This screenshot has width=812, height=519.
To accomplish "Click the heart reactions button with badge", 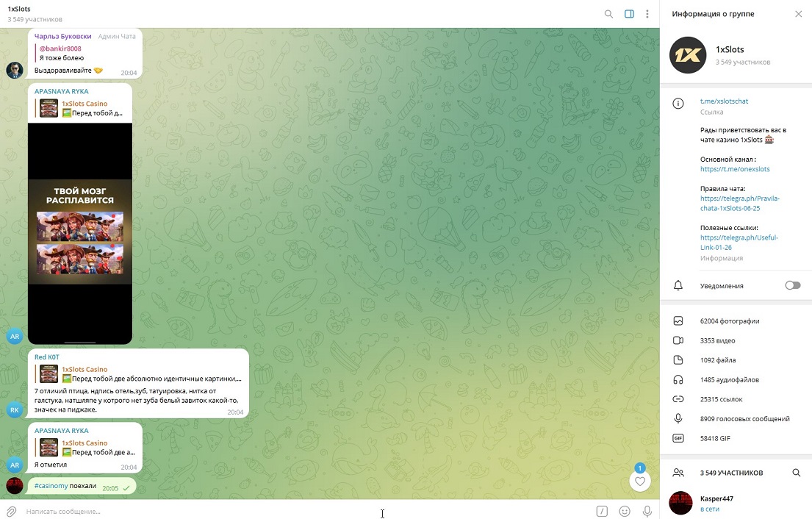I will pyautogui.click(x=639, y=482).
